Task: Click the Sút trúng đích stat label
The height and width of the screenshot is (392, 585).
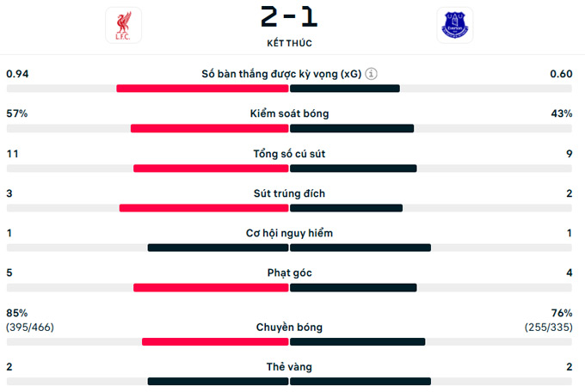Action: click(289, 193)
